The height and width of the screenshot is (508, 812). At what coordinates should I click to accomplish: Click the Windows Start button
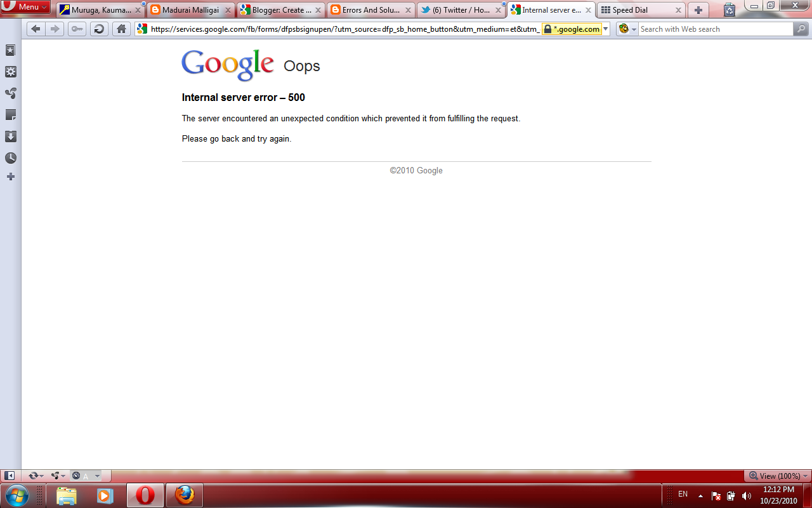16,495
